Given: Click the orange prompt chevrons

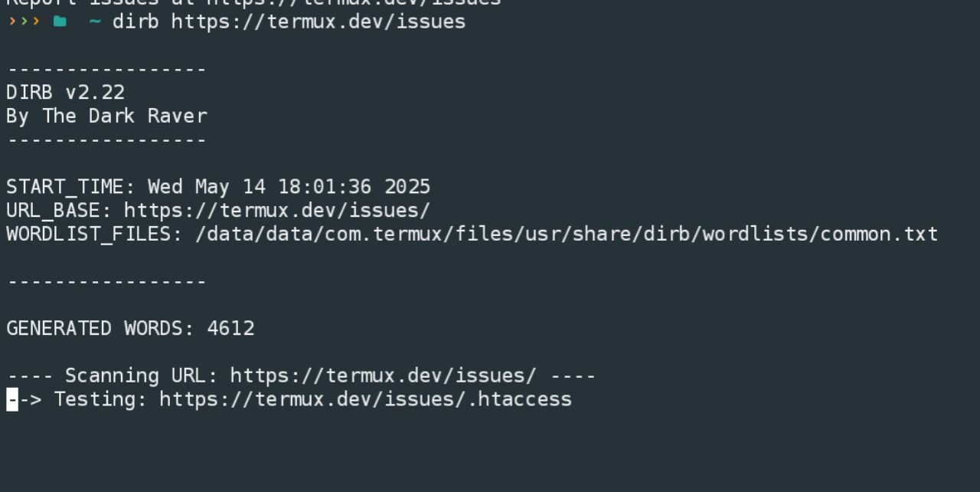Looking at the screenshot, I should click(x=23, y=21).
